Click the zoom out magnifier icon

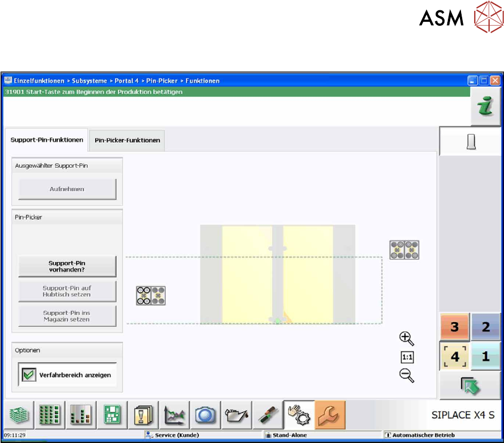pyautogui.click(x=407, y=375)
